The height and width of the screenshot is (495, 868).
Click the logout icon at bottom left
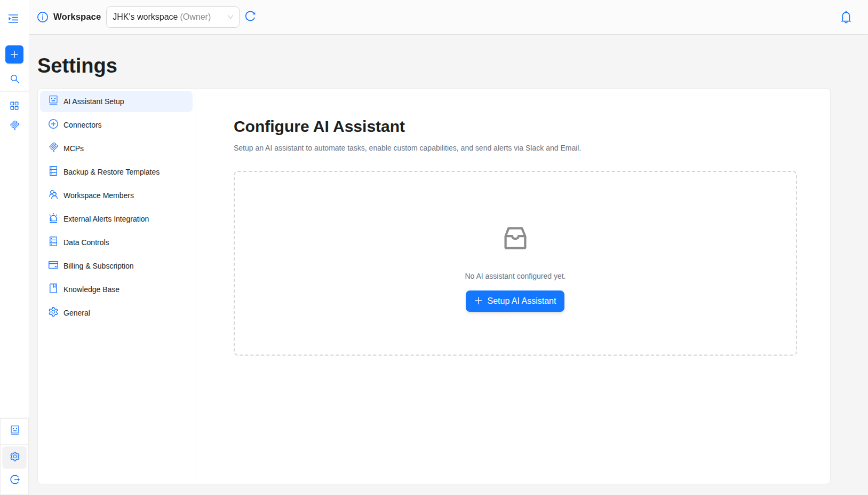14,480
